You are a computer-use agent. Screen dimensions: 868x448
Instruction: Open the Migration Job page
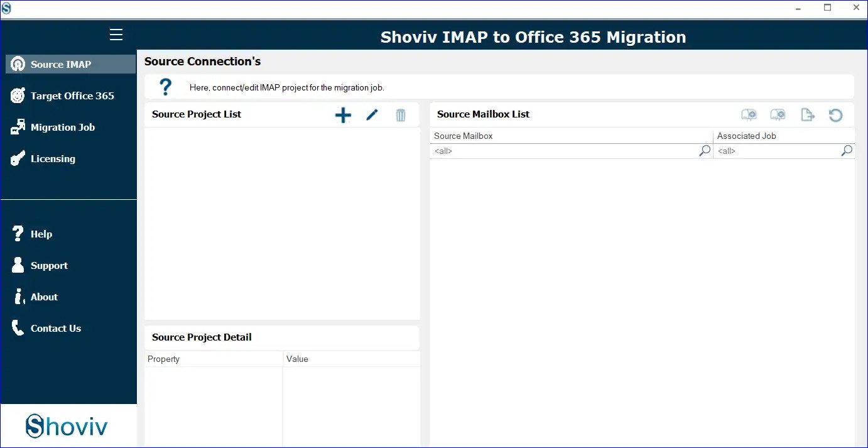[62, 127]
